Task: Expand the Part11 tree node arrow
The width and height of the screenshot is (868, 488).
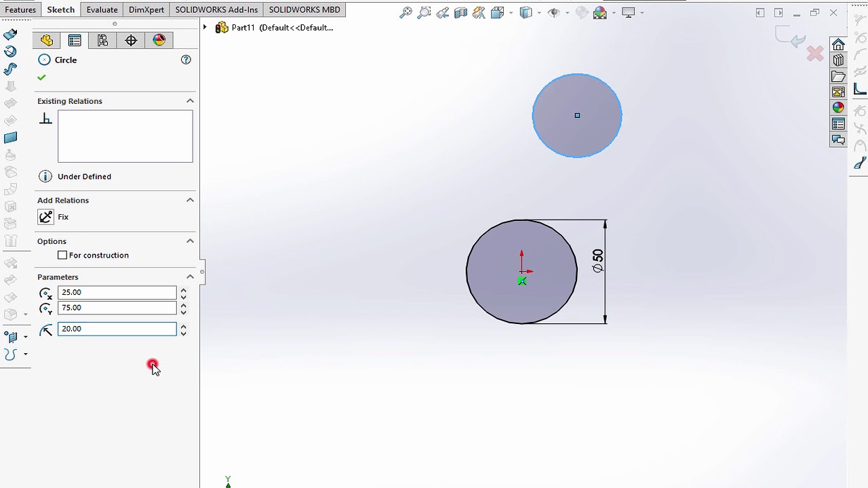Action: (205, 27)
